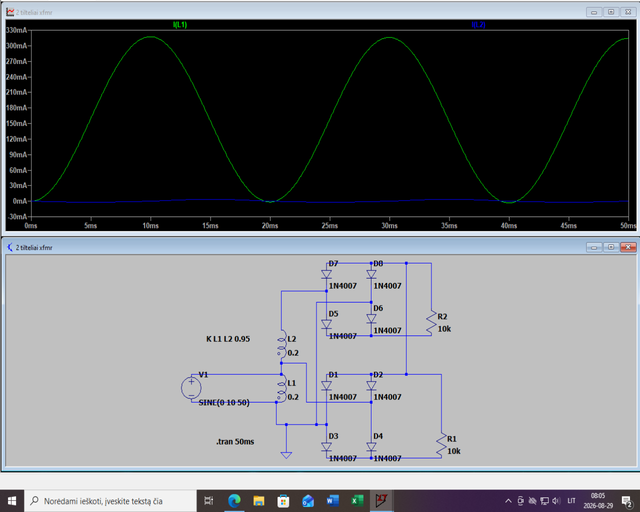
Task: Expand the hidden system tray icons
Action: pyautogui.click(x=508, y=501)
